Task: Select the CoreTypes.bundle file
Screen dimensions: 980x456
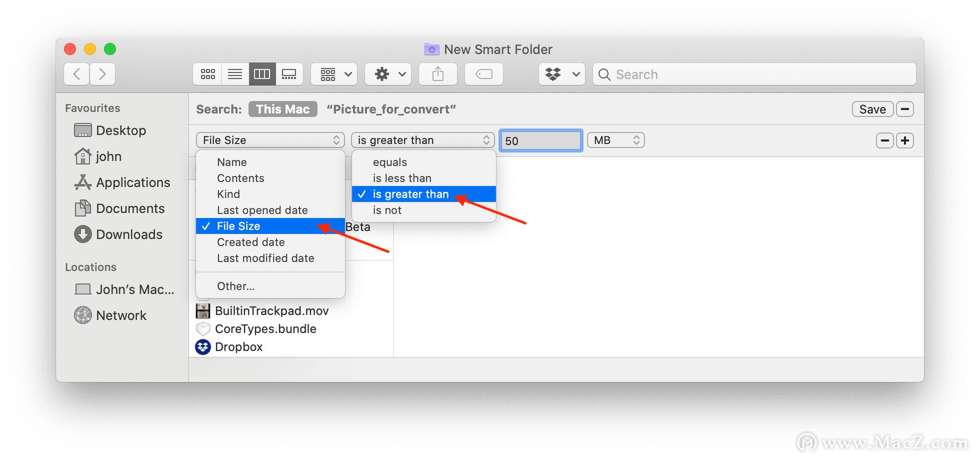Action: pos(265,329)
